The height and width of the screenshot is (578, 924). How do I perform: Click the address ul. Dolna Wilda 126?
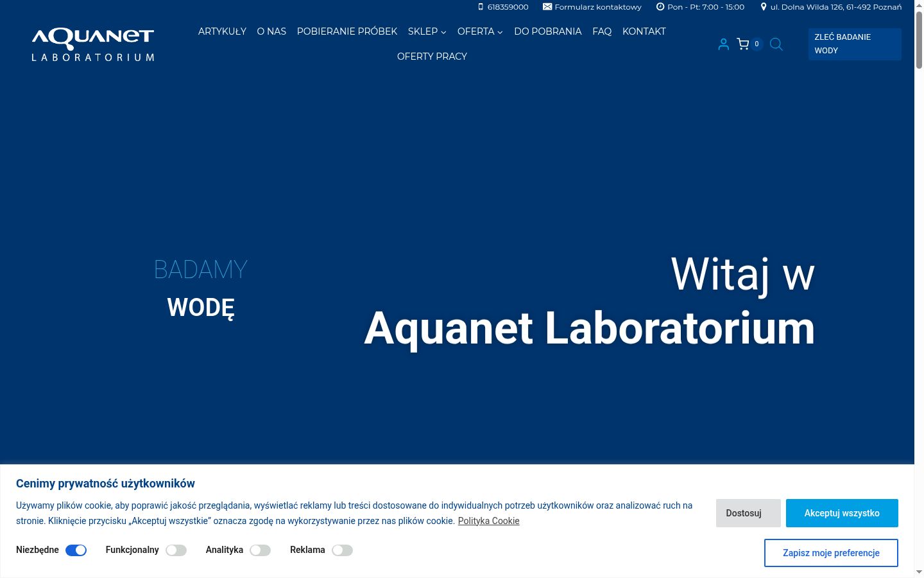pyautogui.click(x=836, y=7)
